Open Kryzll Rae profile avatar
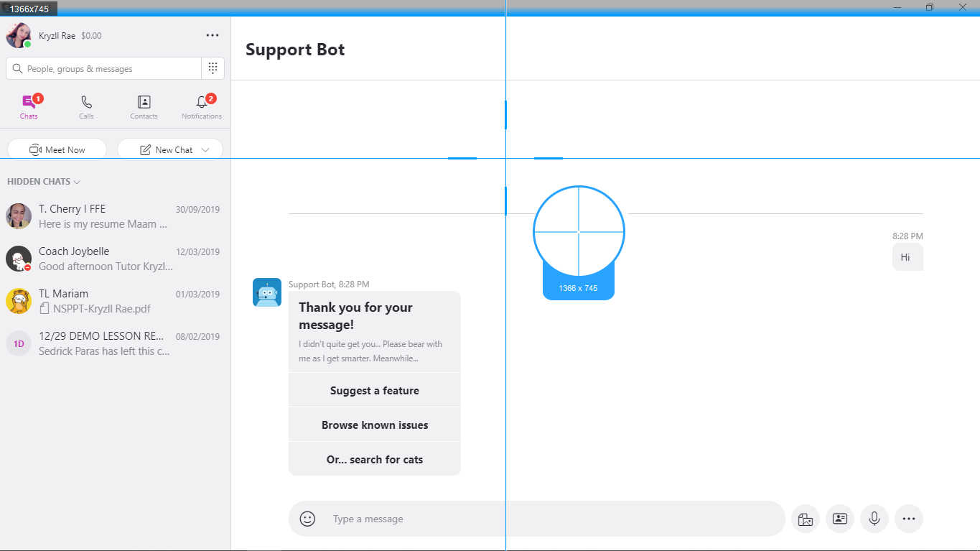The width and height of the screenshot is (980, 551). pos(19,35)
